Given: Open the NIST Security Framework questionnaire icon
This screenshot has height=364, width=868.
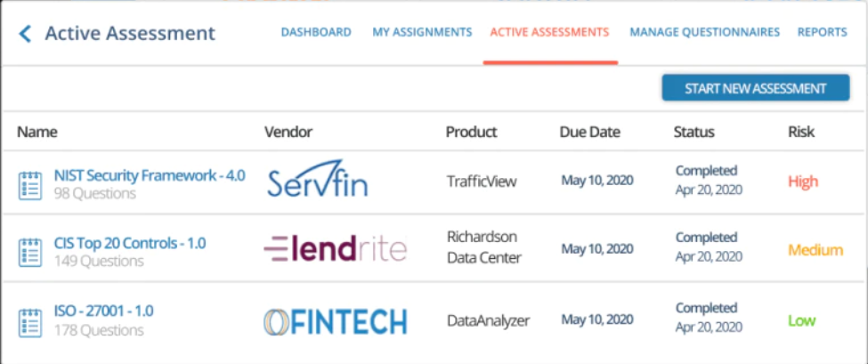Looking at the screenshot, I should [x=30, y=185].
